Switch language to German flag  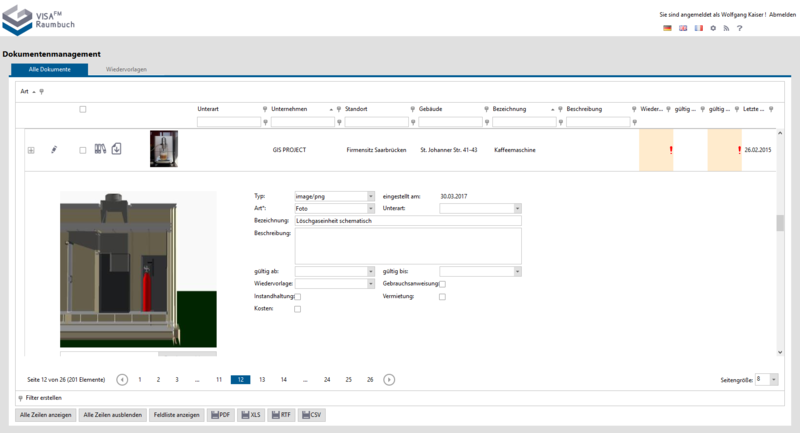tap(667, 28)
